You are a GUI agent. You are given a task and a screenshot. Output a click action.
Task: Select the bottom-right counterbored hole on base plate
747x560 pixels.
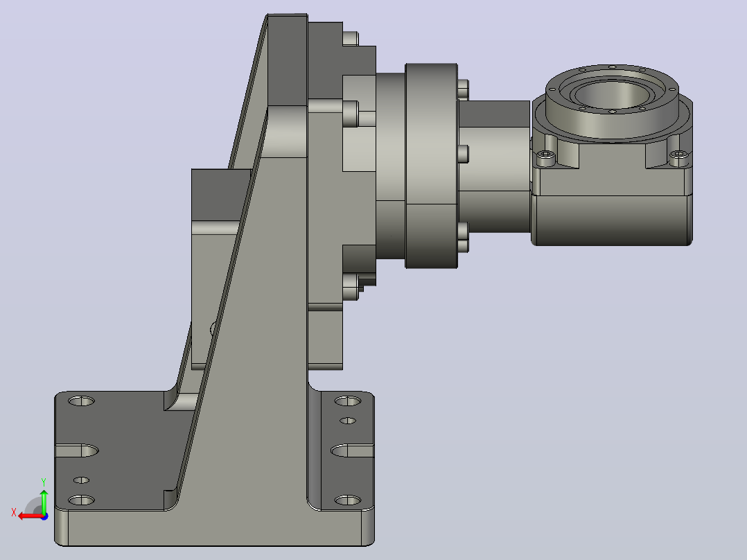347,500
